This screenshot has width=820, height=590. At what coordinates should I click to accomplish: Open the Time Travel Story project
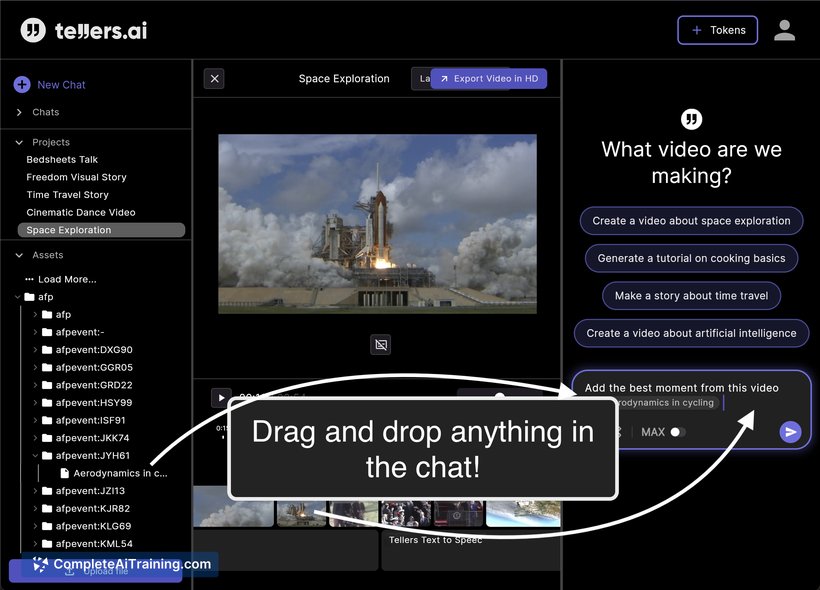coord(67,195)
